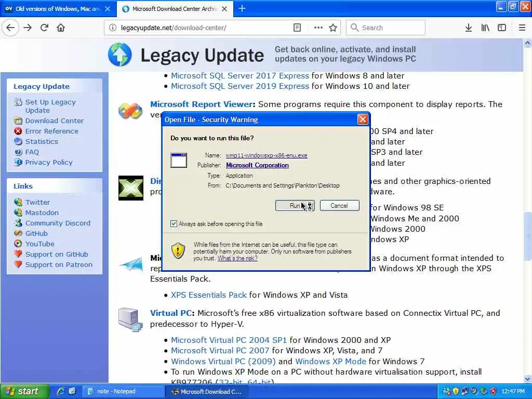
Task: Close the Old versions of Windows tab
Action: pos(108,9)
